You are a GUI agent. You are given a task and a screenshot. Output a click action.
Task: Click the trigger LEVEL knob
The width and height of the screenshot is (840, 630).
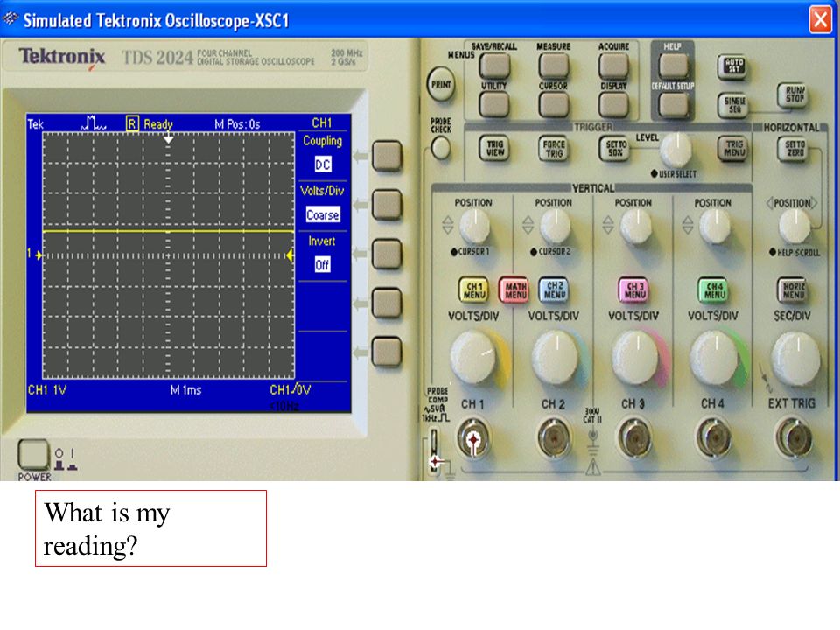[676, 150]
